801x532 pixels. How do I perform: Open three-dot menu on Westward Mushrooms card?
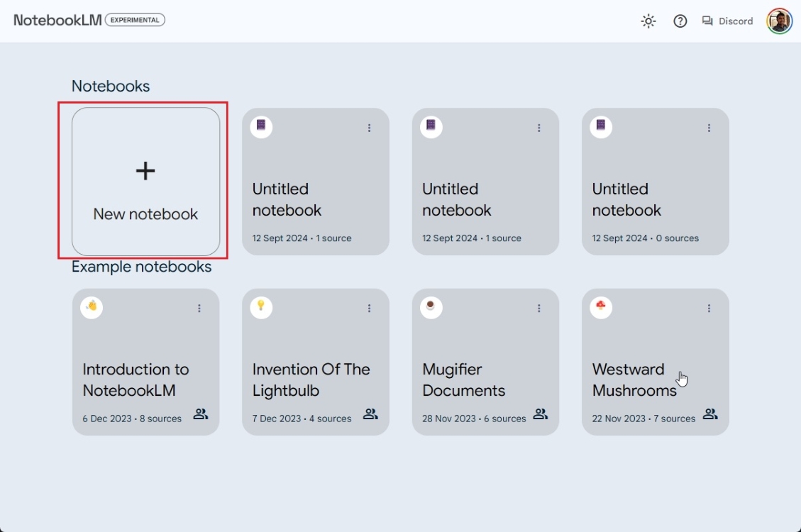[x=709, y=309]
